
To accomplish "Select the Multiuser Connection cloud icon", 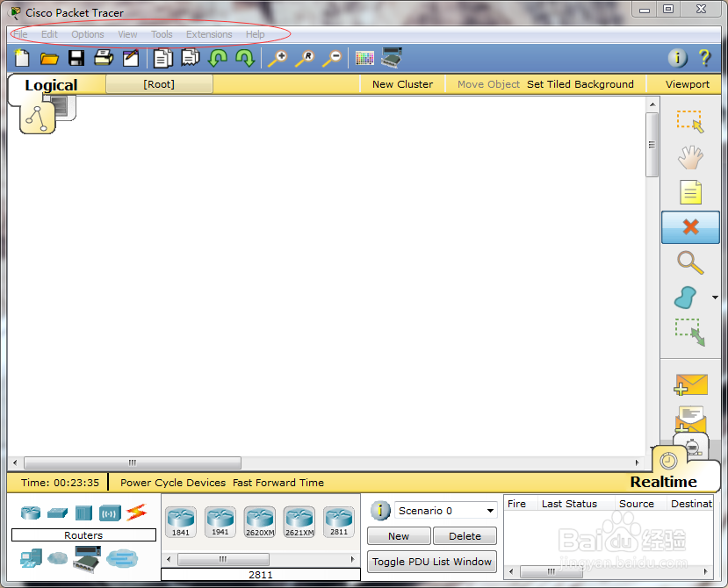I will tap(122, 558).
